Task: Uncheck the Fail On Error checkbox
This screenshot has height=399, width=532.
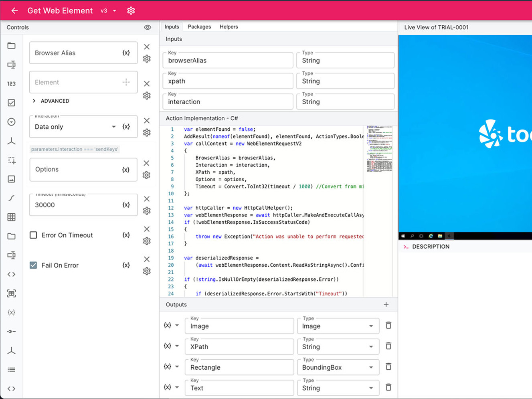Action: [x=33, y=265]
